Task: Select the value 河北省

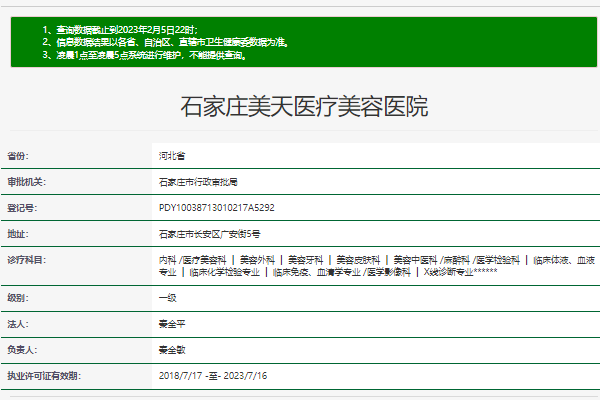Action: click(x=172, y=156)
